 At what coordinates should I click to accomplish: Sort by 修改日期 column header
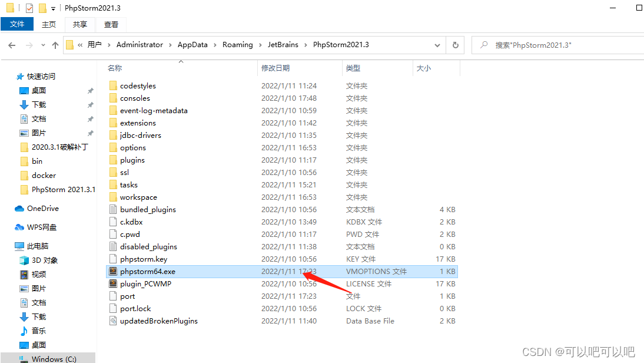275,68
